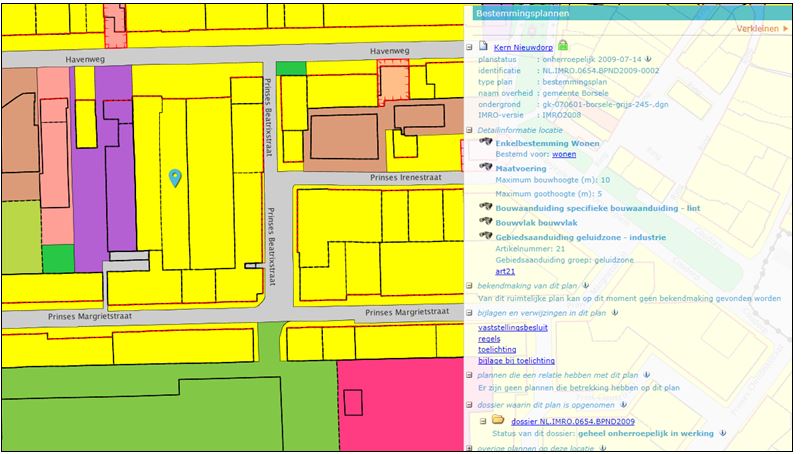This screenshot has width=804, height=454.
Task: Collapse bijlagen en verwijzingen section
Action: pos(469,313)
